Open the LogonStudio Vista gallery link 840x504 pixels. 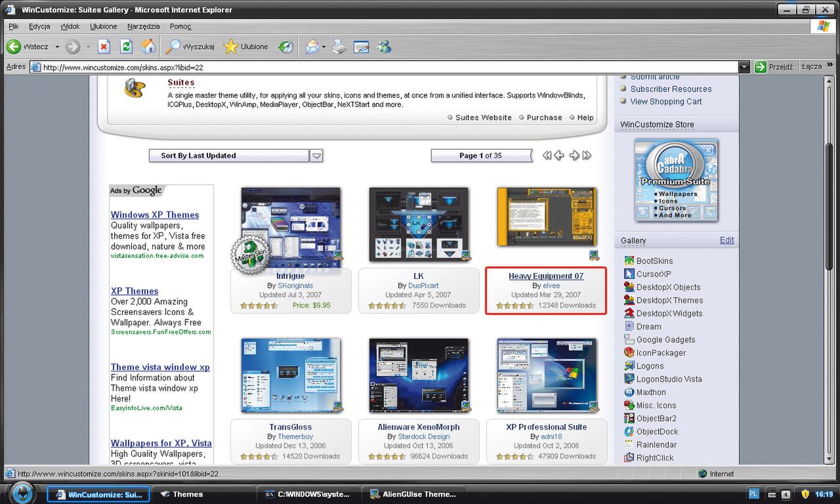[x=669, y=379]
